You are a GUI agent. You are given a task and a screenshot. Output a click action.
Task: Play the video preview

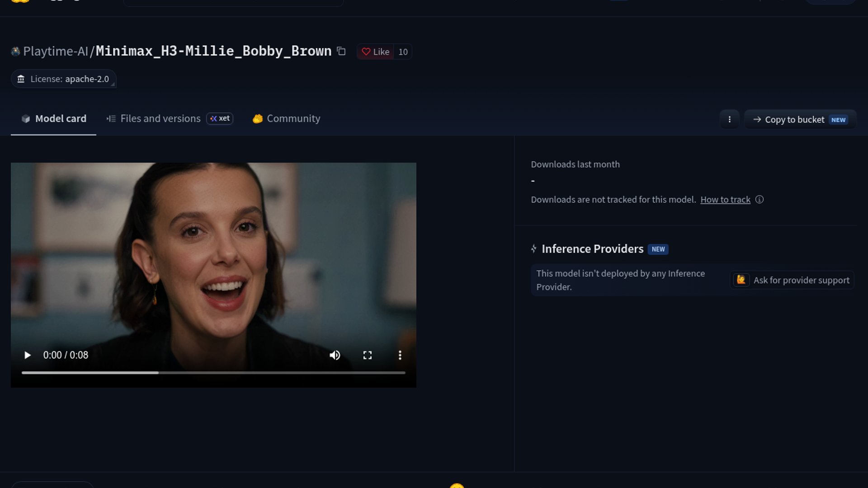point(28,355)
